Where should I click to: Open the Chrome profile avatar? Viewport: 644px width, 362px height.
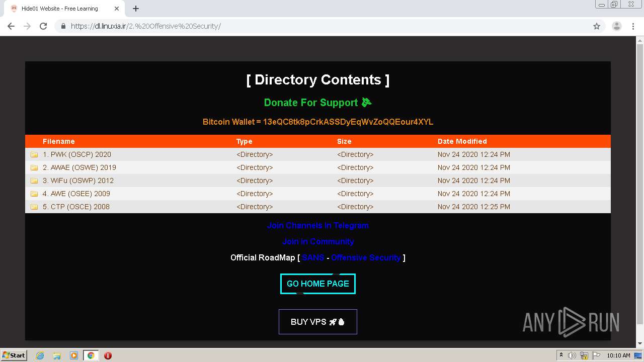click(x=617, y=26)
